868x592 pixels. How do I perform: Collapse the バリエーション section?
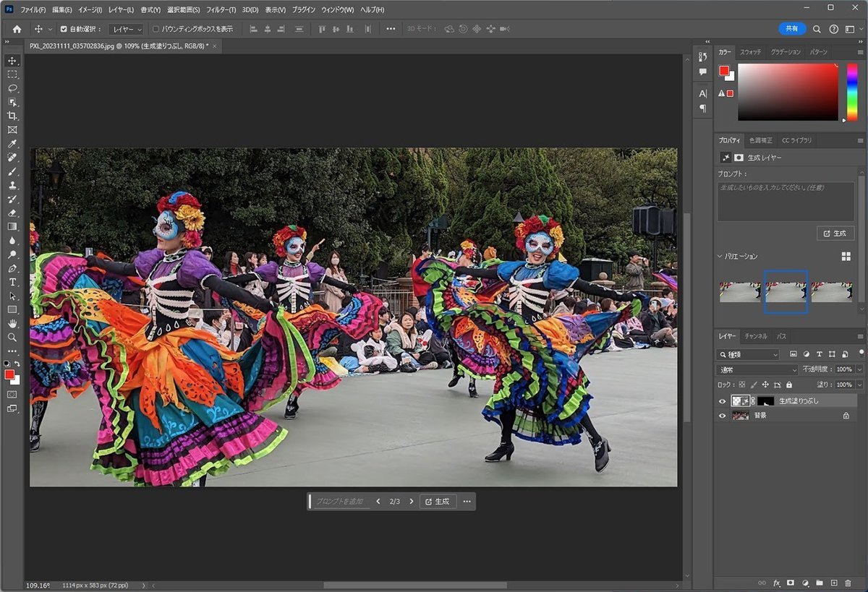pyautogui.click(x=720, y=256)
